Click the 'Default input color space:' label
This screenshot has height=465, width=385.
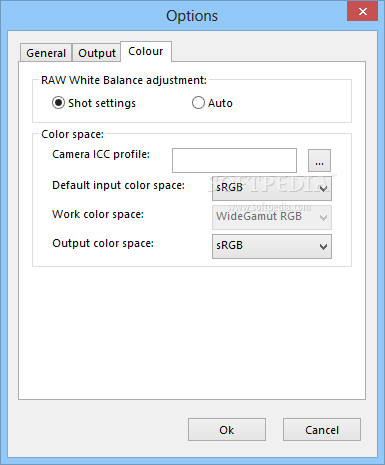pyautogui.click(x=118, y=185)
